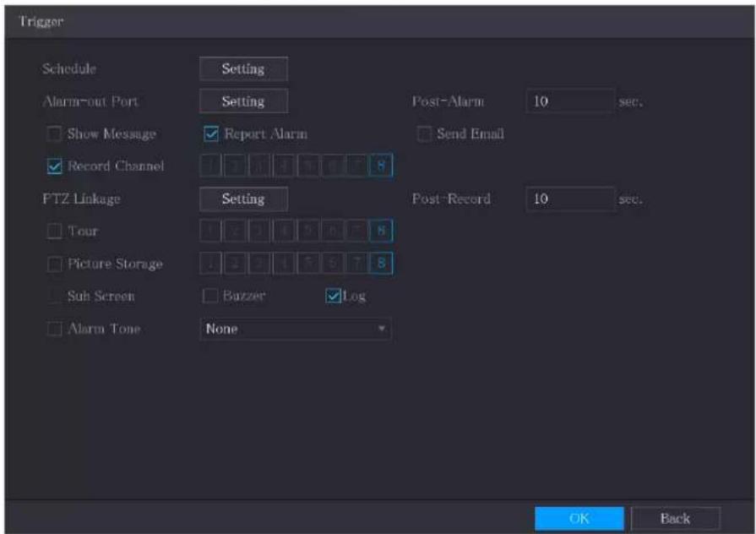Select Picture Storage channel 4
The image size is (756, 534).
284,264
